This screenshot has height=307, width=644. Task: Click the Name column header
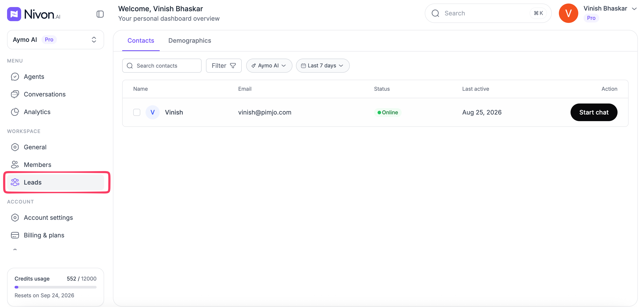[x=140, y=89]
